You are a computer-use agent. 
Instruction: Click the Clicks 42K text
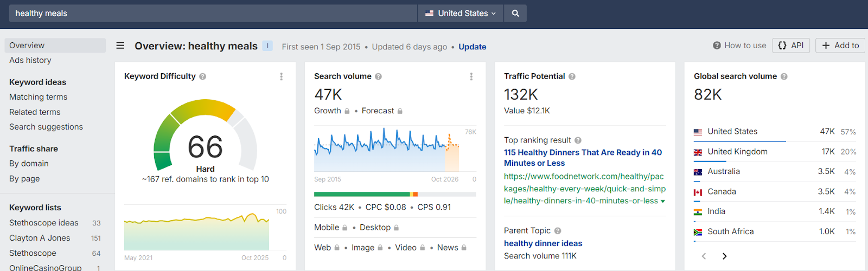tap(334, 207)
